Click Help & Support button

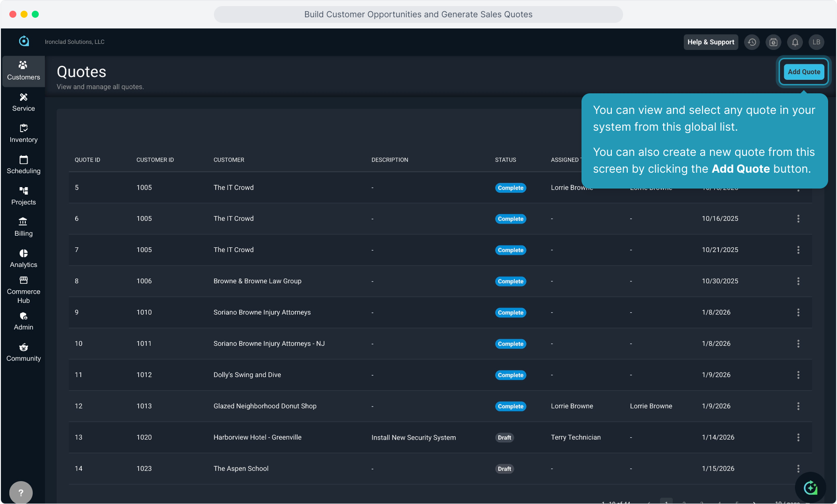coord(710,42)
